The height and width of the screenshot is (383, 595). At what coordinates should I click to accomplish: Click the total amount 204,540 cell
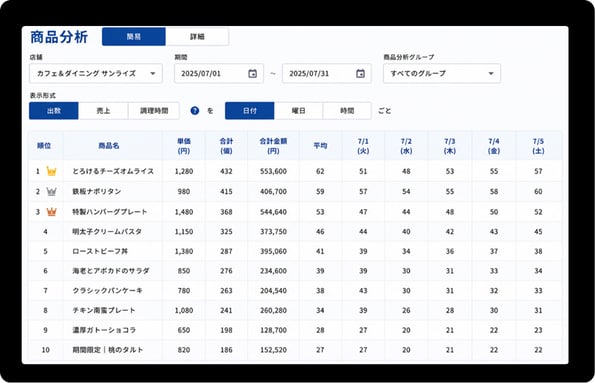pos(273,291)
